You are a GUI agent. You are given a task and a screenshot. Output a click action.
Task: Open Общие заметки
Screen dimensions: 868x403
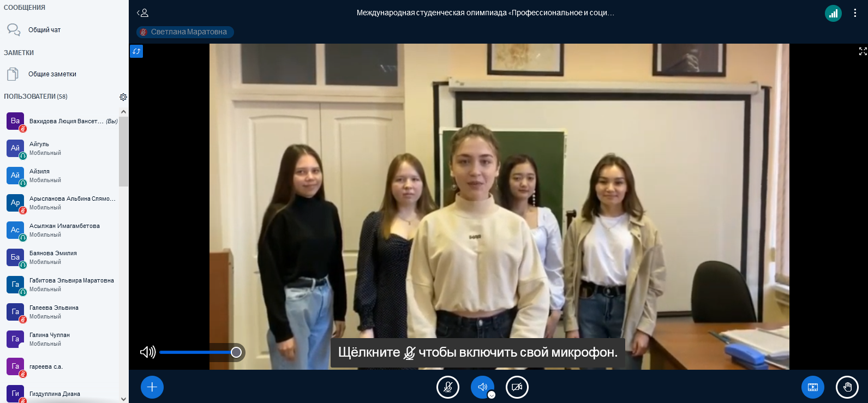click(x=52, y=74)
